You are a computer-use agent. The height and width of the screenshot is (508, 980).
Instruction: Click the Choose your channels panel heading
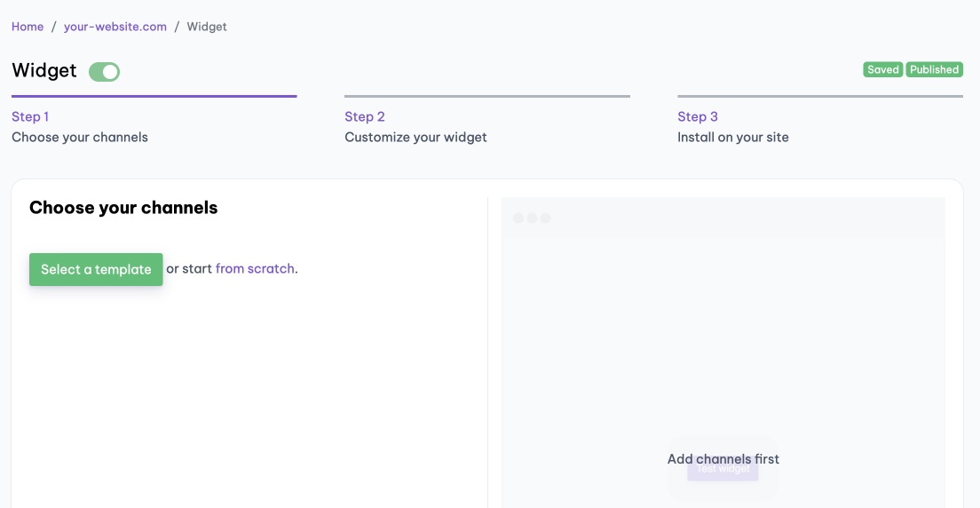pyautogui.click(x=123, y=208)
